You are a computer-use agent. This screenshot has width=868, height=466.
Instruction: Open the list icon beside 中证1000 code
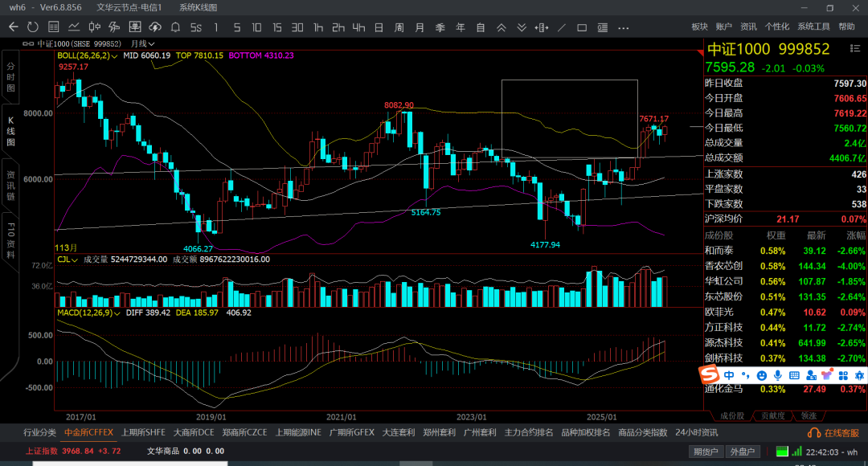(28, 43)
